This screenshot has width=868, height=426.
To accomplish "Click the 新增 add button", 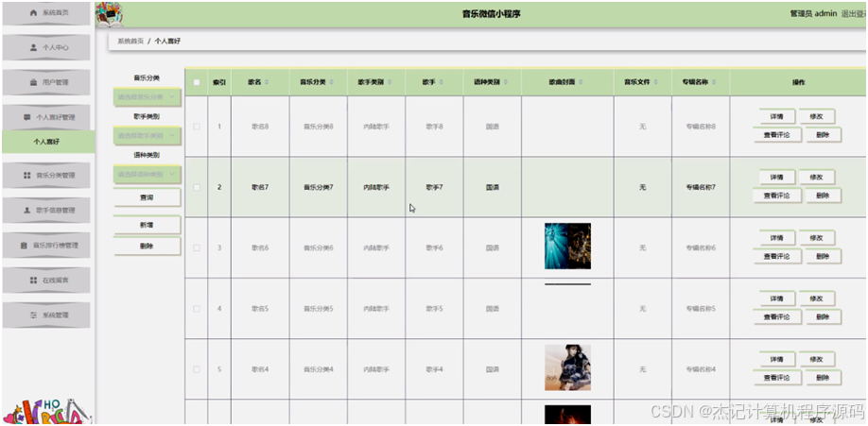I will point(147,225).
